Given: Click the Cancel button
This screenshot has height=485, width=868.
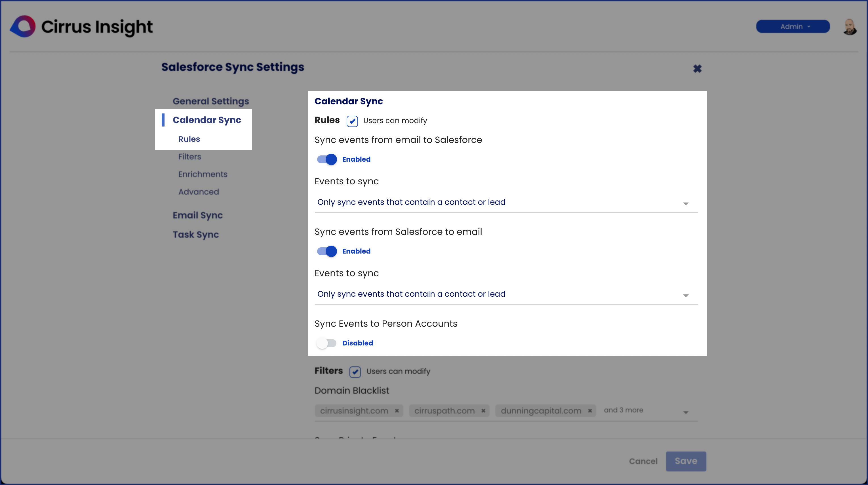Looking at the screenshot, I should click(643, 461).
